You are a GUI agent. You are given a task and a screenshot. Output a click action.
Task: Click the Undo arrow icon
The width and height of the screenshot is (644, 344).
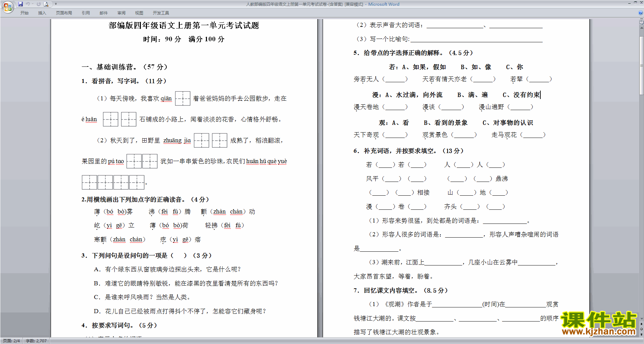tap(28, 4)
